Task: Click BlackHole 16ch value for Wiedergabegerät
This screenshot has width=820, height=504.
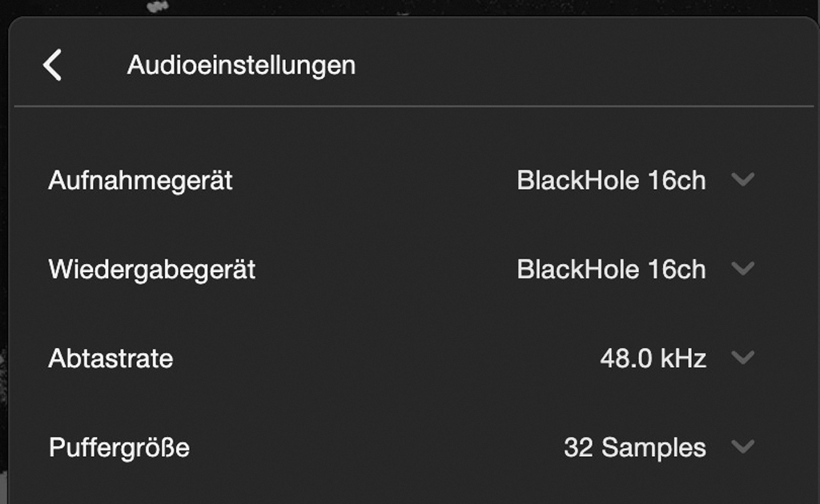Action: (611, 270)
